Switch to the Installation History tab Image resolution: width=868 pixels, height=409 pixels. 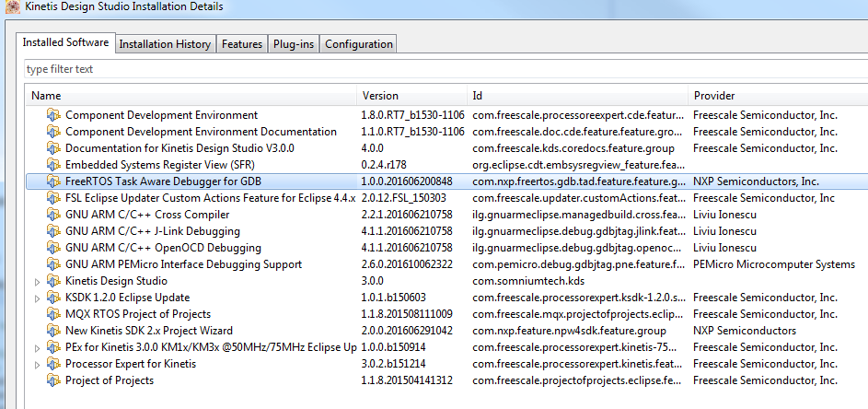[166, 43]
